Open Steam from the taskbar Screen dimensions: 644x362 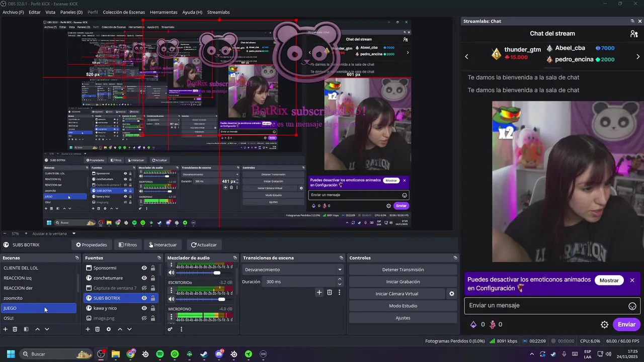pos(204,354)
